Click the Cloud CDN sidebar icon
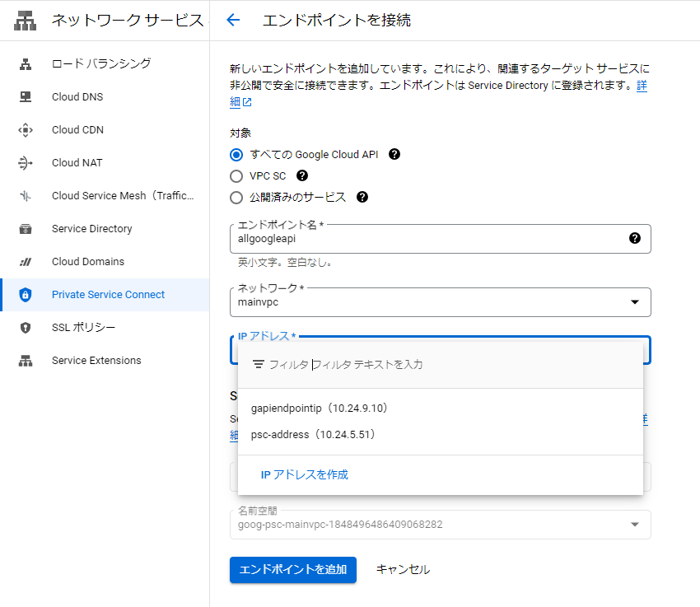Viewport: 700px width, 607px height. tap(26, 130)
